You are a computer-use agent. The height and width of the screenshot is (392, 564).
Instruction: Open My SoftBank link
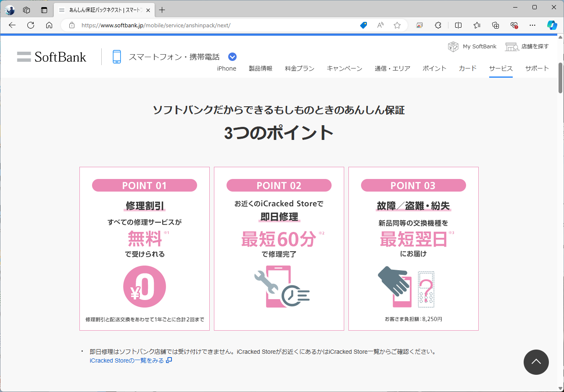point(472,47)
